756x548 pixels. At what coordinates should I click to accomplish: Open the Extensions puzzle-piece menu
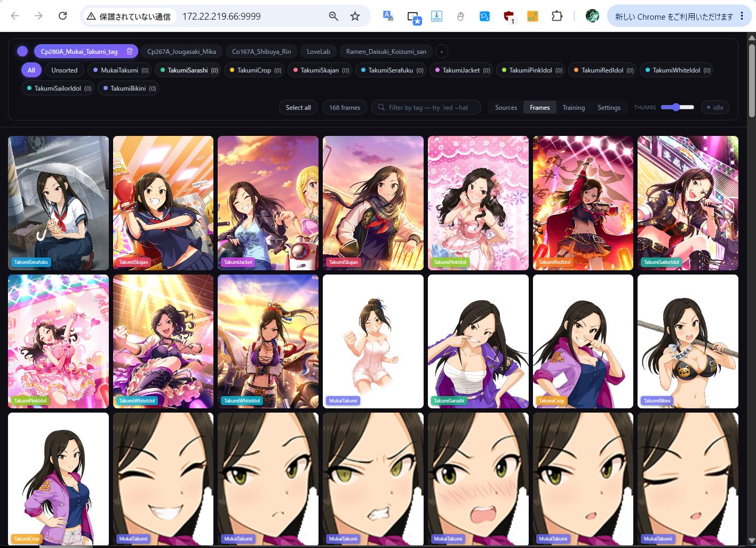[557, 17]
